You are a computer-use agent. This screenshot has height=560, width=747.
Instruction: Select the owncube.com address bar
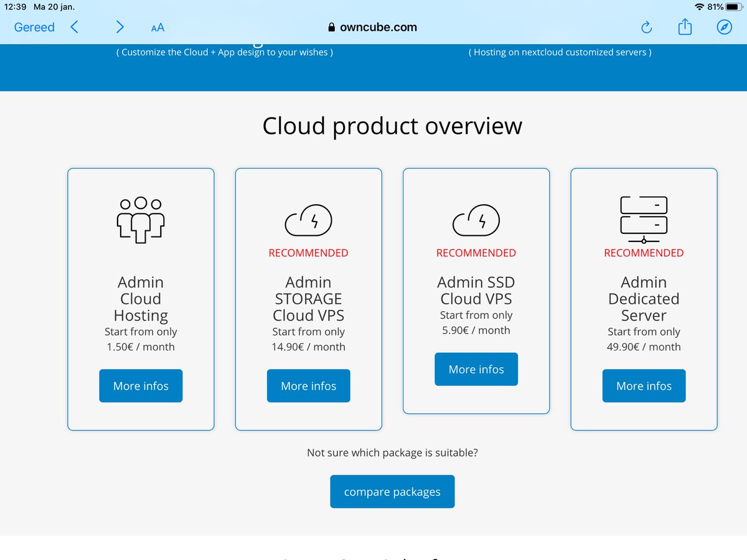[x=372, y=27]
